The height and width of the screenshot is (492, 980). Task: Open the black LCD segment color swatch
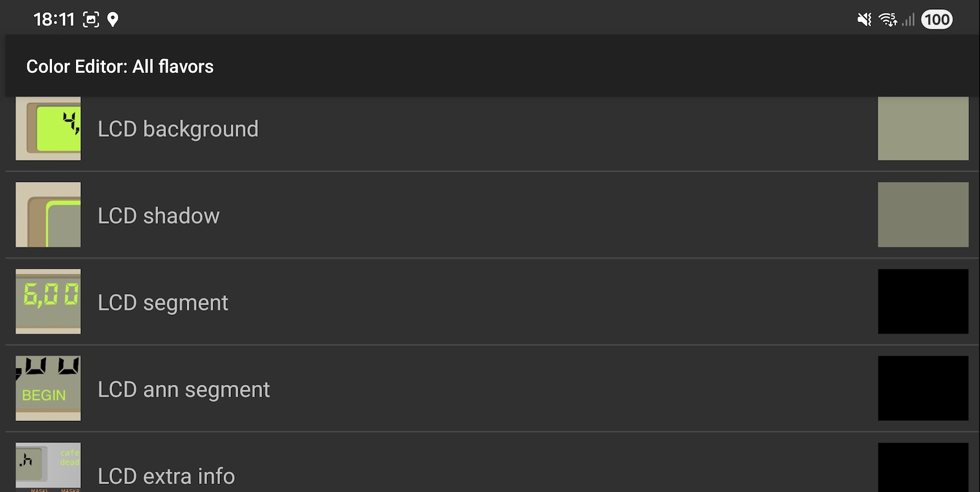(x=923, y=301)
